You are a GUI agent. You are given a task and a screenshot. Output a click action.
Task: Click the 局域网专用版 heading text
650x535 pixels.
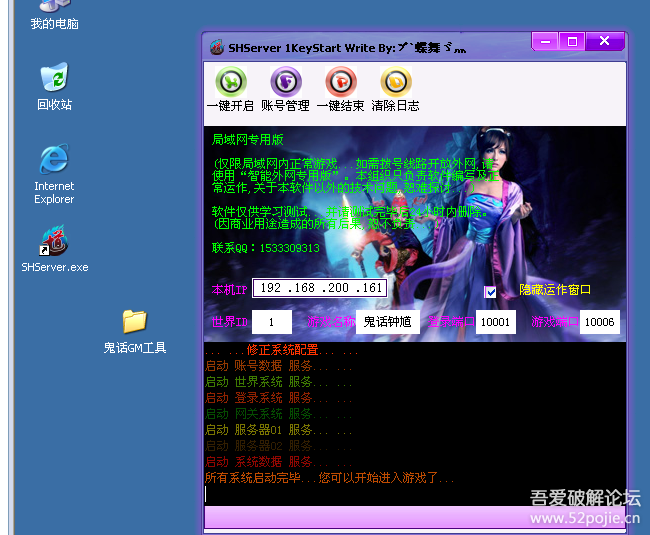pyautogui.click(x=247, y=140)
